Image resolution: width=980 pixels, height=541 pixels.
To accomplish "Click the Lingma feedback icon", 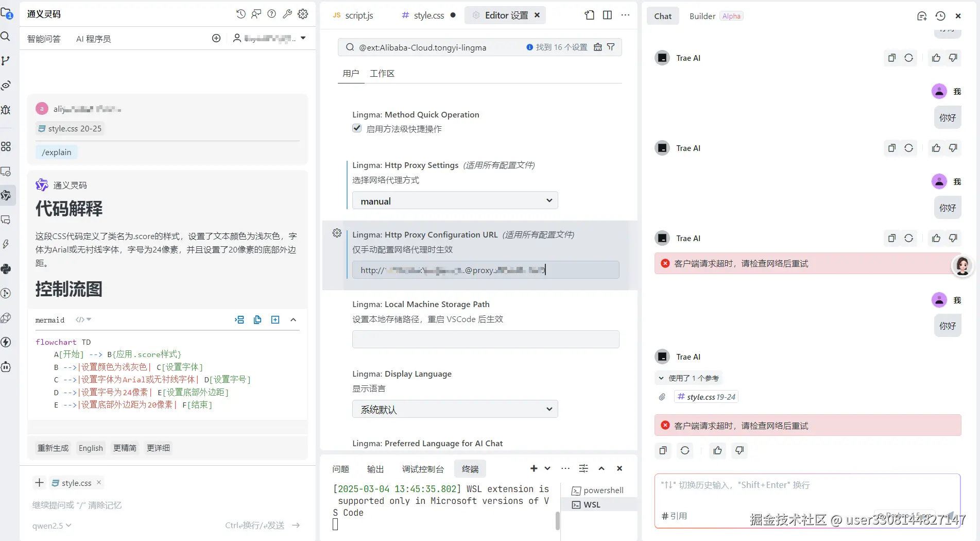I will coord(256,14).
